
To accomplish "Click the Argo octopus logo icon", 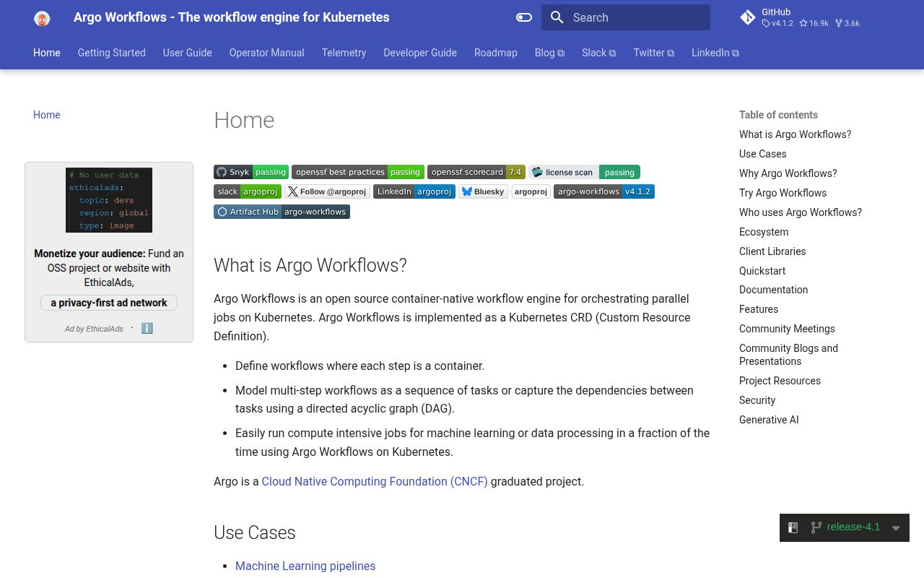I will [x=42, y=18].
